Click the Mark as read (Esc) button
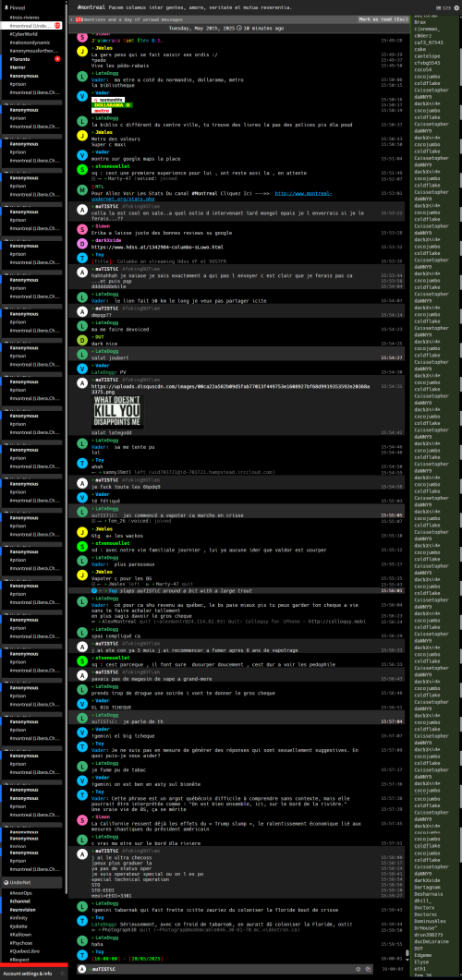Viewport: 462px width, 980px height. click(382, 19)
